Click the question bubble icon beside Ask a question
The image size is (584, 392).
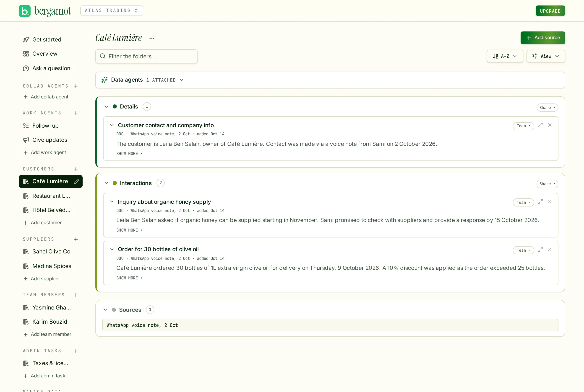[26, 68]
